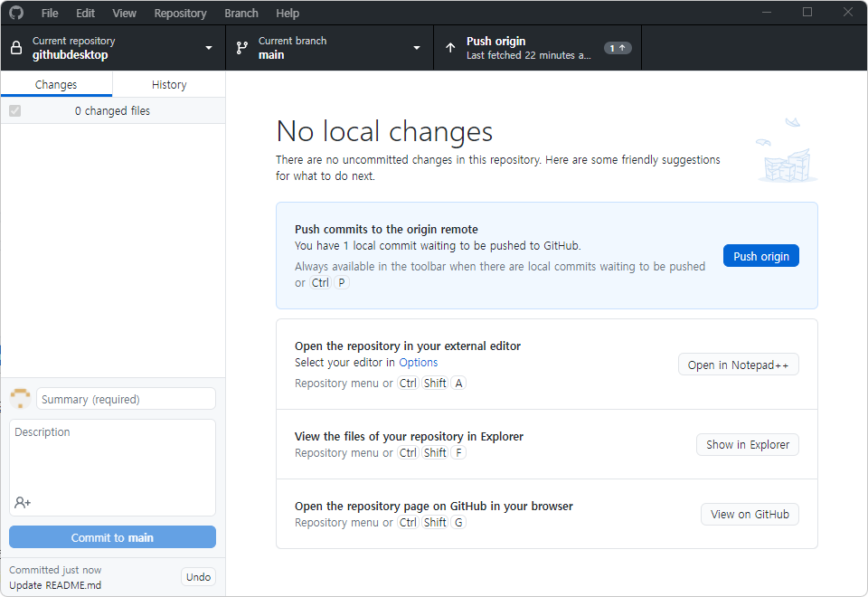Viewport: 868px width, 597px height.
Task: Switch to the History tab
Action: 168,83
